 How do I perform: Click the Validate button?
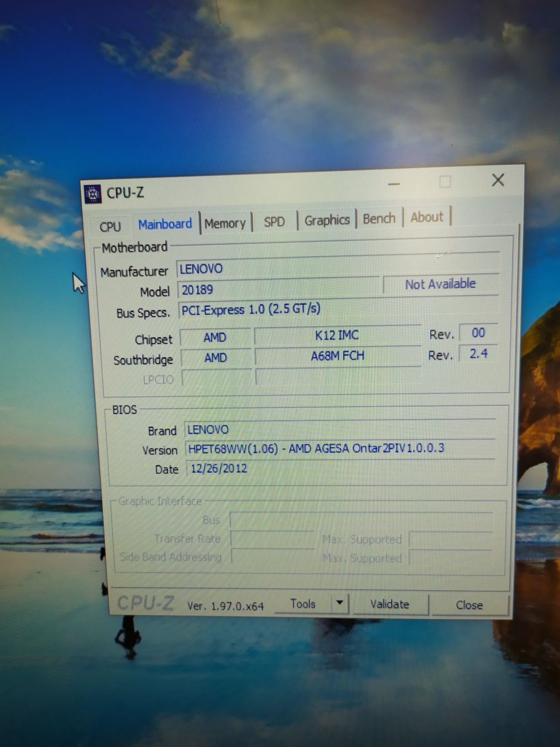[x=389, y=604]
